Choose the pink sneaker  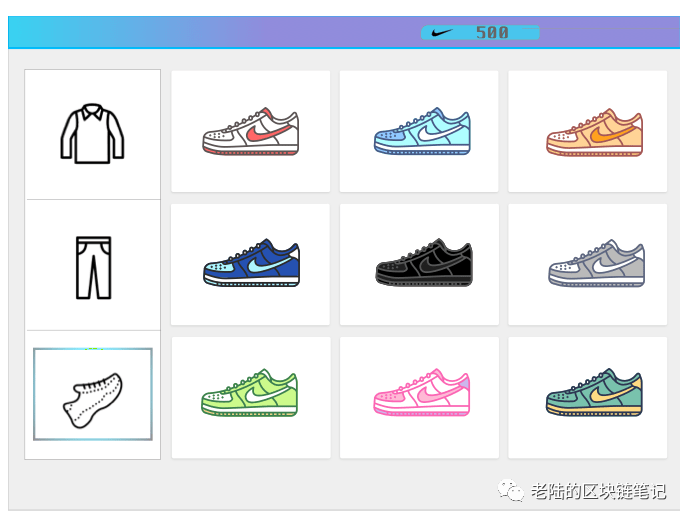point(422,392)
